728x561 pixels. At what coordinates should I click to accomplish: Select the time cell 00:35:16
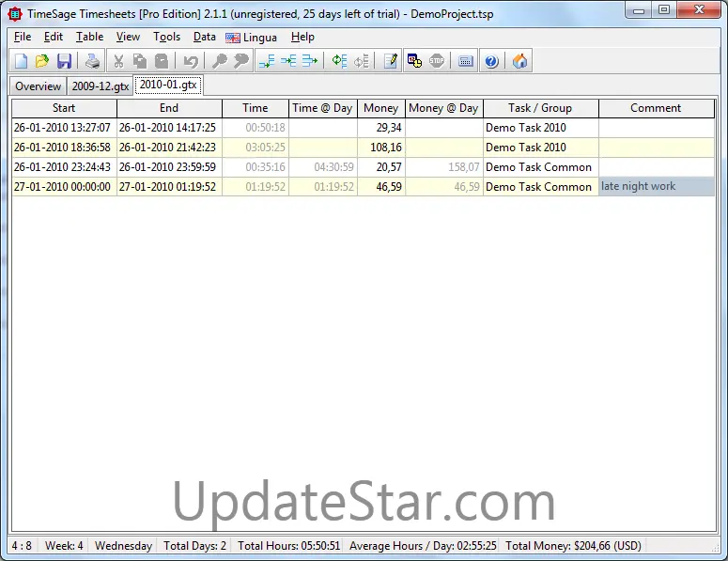click(x=256, y=167)
